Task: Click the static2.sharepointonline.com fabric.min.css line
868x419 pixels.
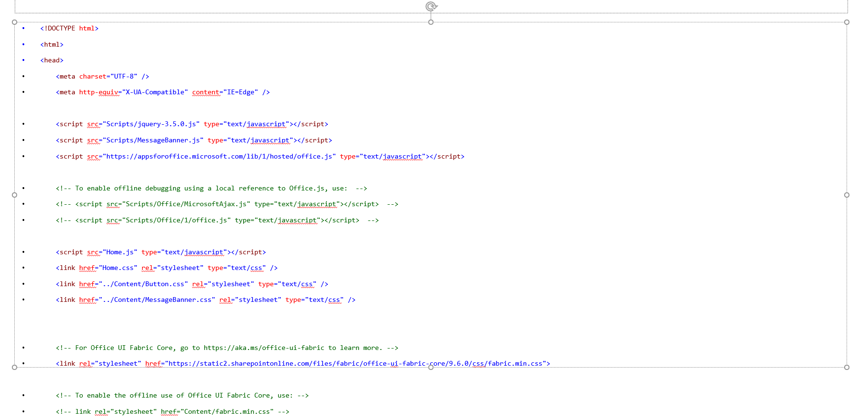Action: pos(303,364)
